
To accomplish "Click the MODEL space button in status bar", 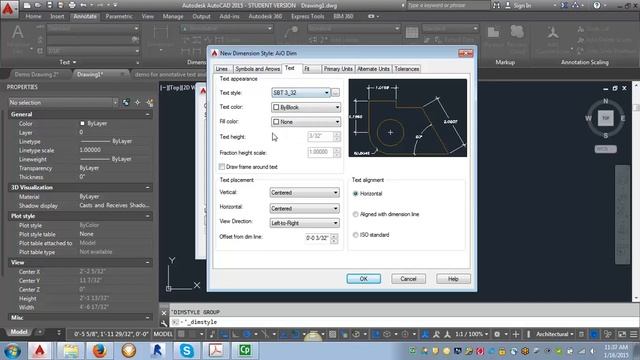I will click(163, 334).
